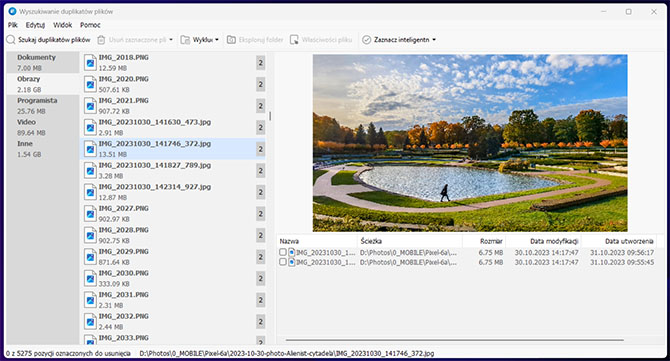The image size is (670, 361).
Task: Click the file list vertical scrollbar thumb
Action: coord(270,116)
